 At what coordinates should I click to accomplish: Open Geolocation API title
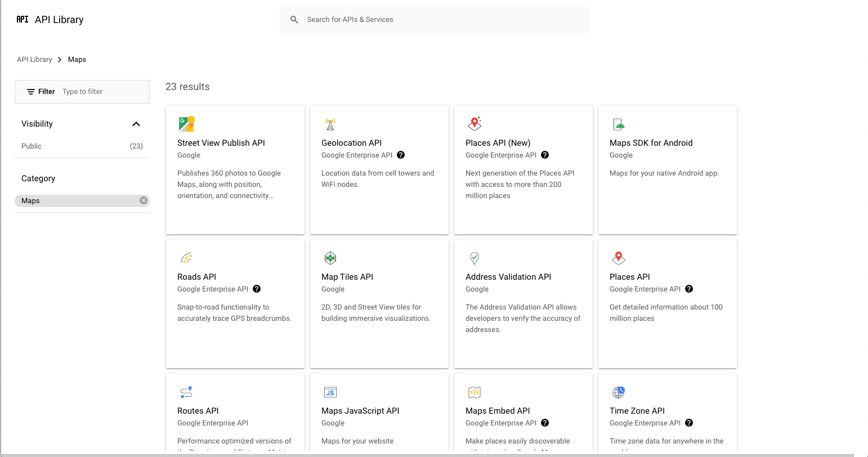[x=352, y=143]
